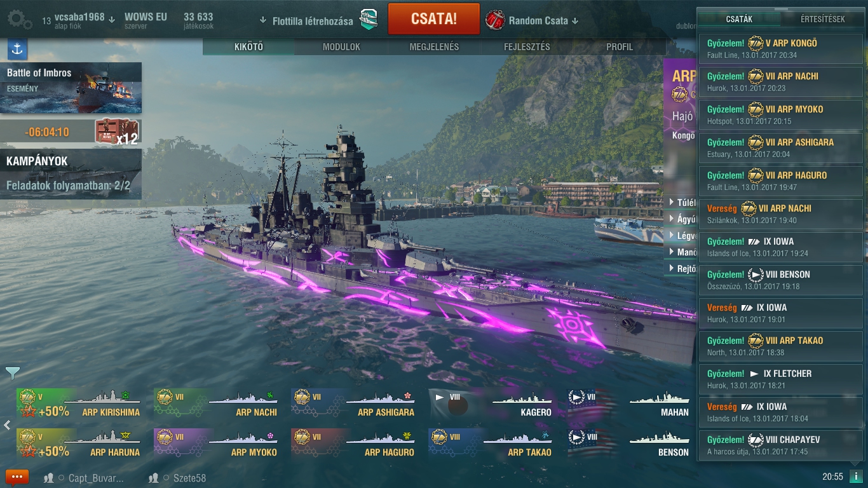Image resolution: width=868 pixels, height=488 pixels.
Task: Start battle with the CSATA! button
Action: [434, 19]
